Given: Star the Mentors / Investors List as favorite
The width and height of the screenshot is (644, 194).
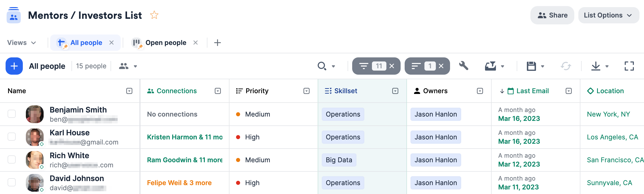Looking at the screenshot, I should [x=154, y=15].
